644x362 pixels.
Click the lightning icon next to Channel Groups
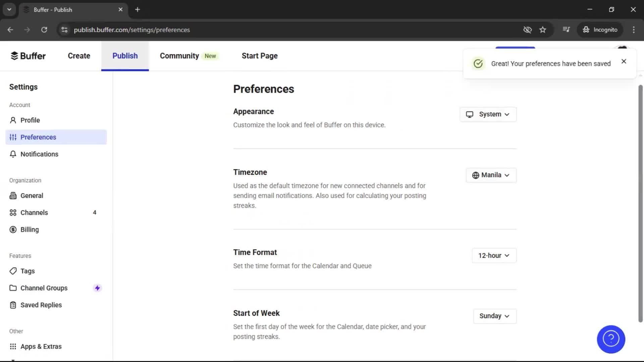97,288
